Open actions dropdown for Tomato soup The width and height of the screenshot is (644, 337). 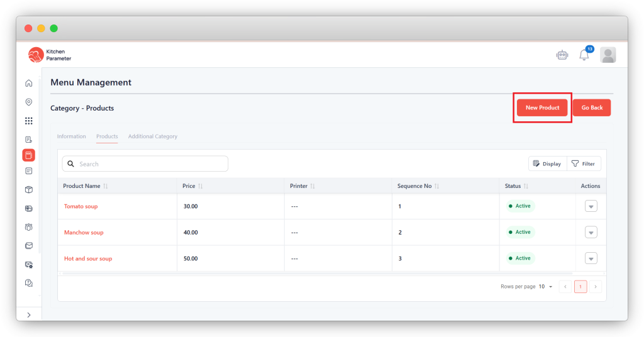591,206
